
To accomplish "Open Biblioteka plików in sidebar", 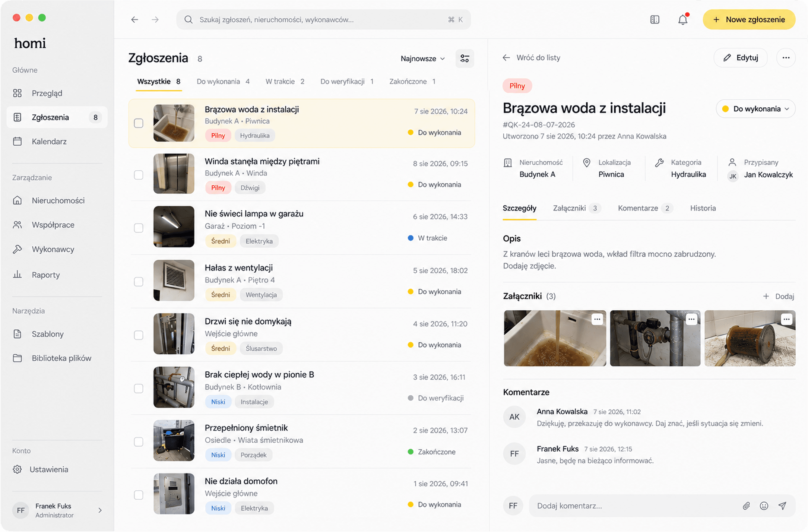I will point(57,358).
